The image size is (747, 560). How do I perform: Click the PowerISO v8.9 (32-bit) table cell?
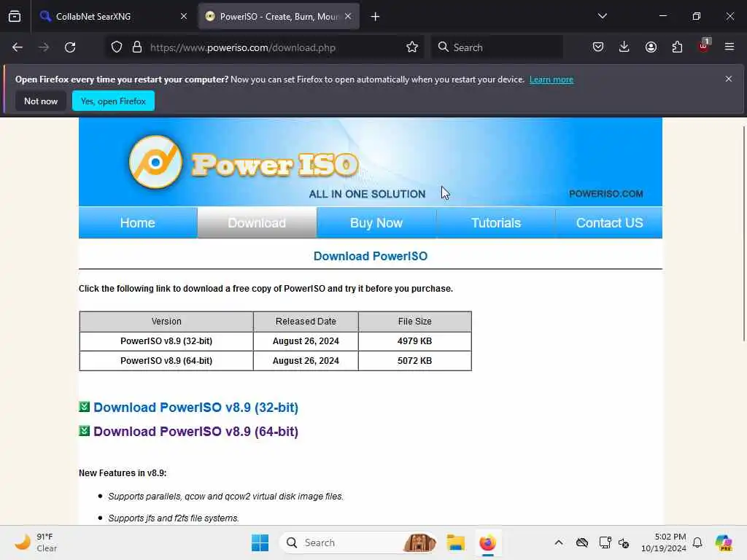pos(166,341)
